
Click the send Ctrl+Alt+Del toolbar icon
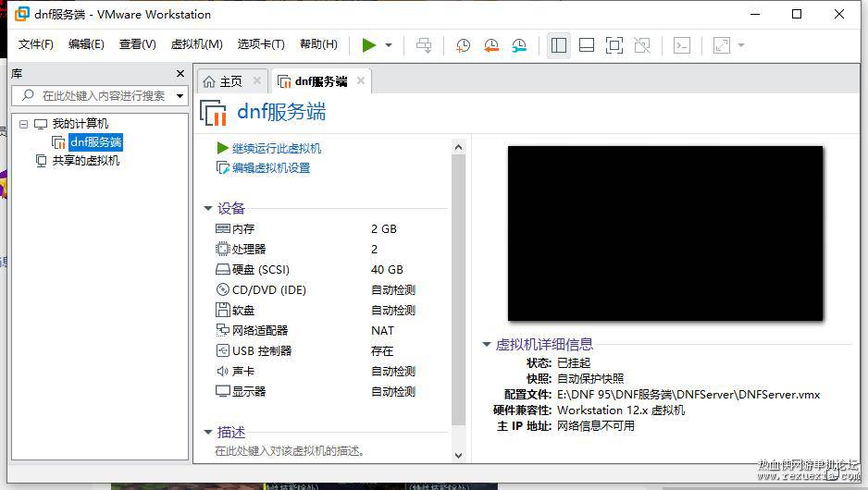point(424,45)
